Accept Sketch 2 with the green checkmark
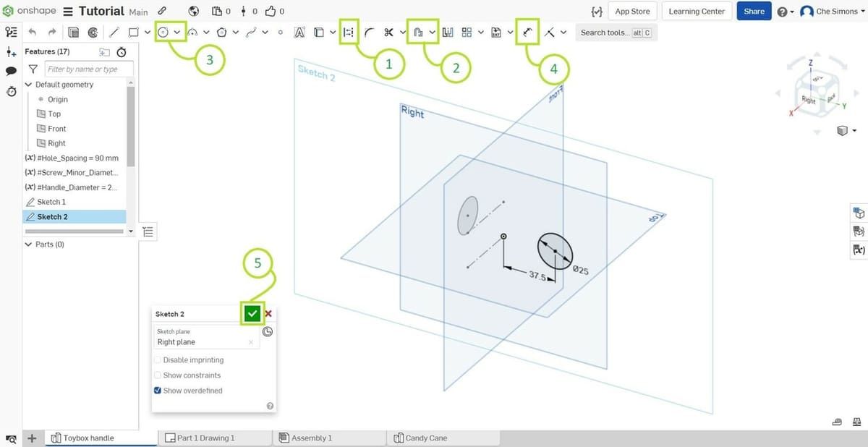Image resolution: width=868 pixels, height=447 pixels. [x=252, y=313]
